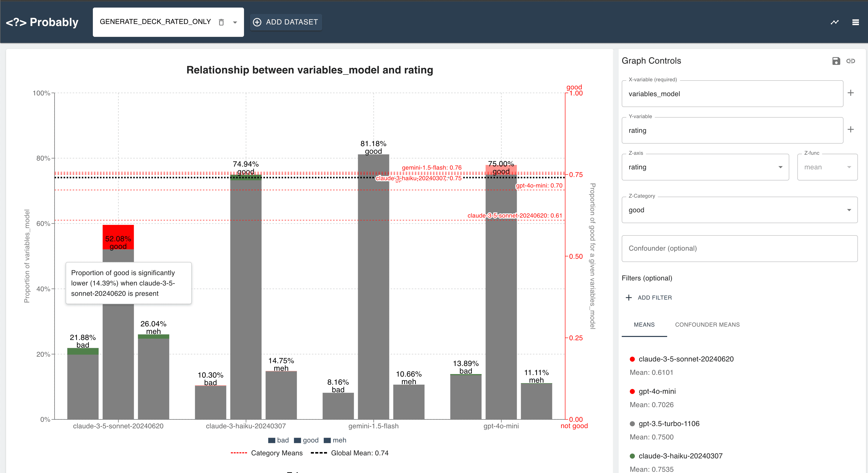Image resolution: width=868 pixels, height=473 pixels.
Task: Click the 14.75% meh bar for claude-3-haiku
Action: point(281,395)
